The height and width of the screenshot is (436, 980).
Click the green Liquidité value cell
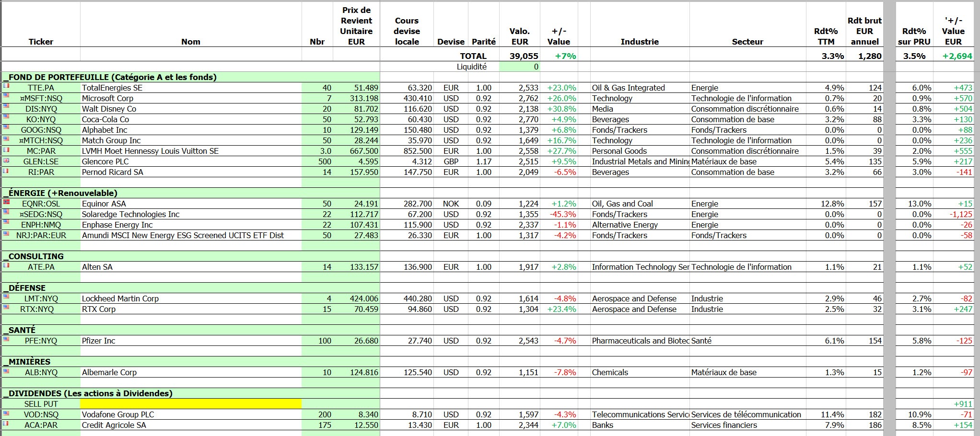(x=520, y=67)
